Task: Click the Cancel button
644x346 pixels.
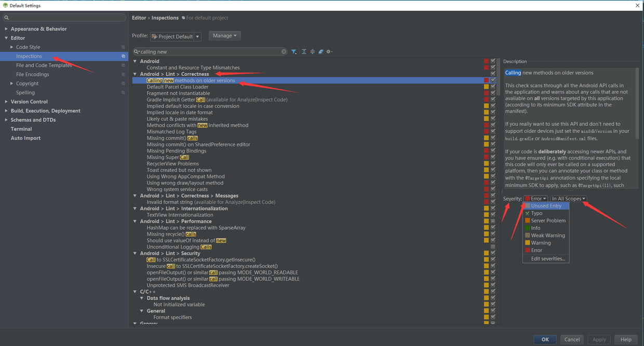Action: click(572, 339)
